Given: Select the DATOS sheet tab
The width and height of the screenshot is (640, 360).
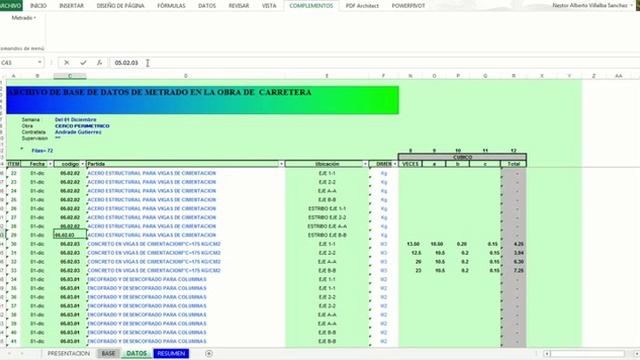Looking at the screenshot, I should click(x=136, y=353).
